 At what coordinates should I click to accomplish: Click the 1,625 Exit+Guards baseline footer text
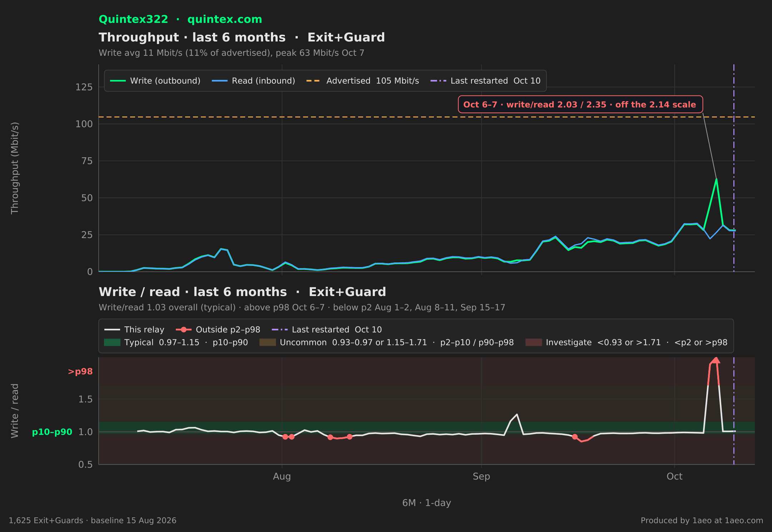click(x=93, y=521)
